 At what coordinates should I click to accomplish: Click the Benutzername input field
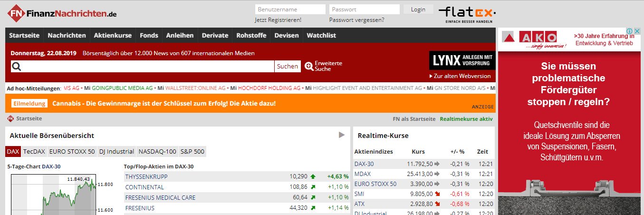pyautogui.click(x=290, y=9)
